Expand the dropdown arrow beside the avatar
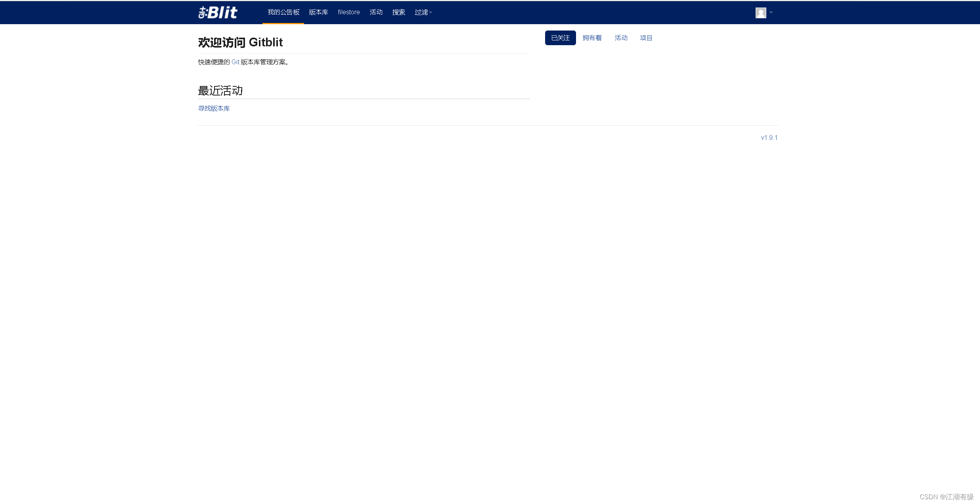Image resolution: width=980 pixels, height=504 pixels. tap(771, 13)
